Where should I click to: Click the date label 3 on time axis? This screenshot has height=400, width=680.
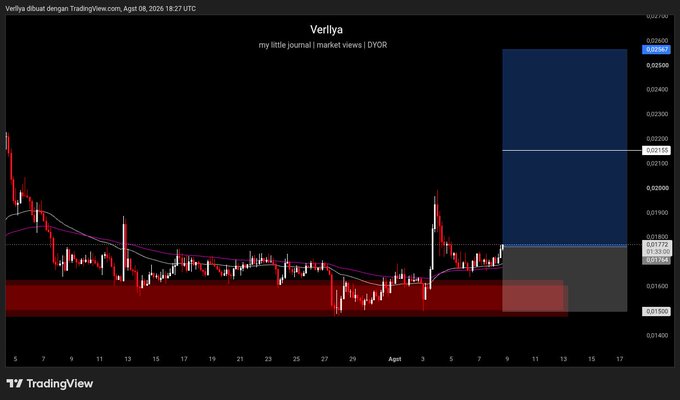[423, 359]
